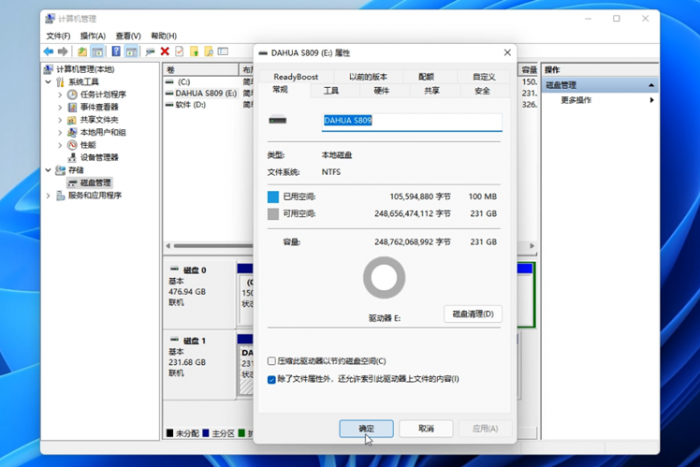The image size is (700, 467).
Task: Click the blue question mark help icon
Action: tap(116, 51)
